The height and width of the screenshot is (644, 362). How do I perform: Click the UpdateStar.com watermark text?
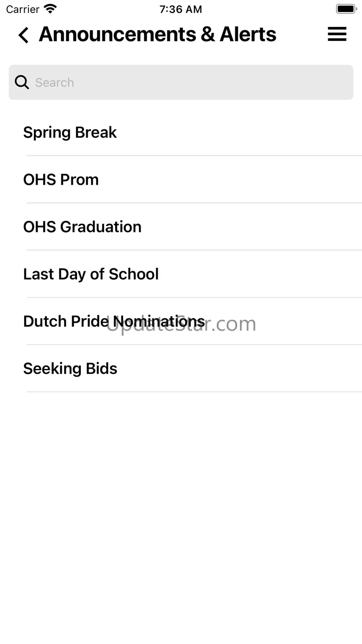tap(181, 324)
